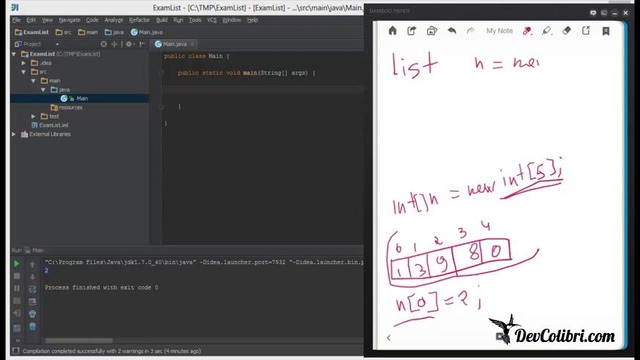Image resolution: width=640 pixels, height=360 pixels.
Task: Click main breadcrumb in navigation bar
Action: (x=88, y=32)
